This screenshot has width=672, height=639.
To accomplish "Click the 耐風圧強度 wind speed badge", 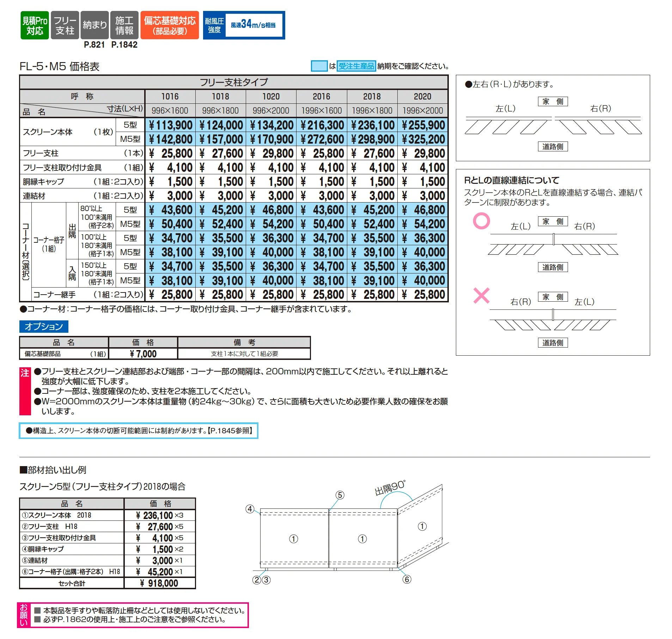I will point(244,25).
